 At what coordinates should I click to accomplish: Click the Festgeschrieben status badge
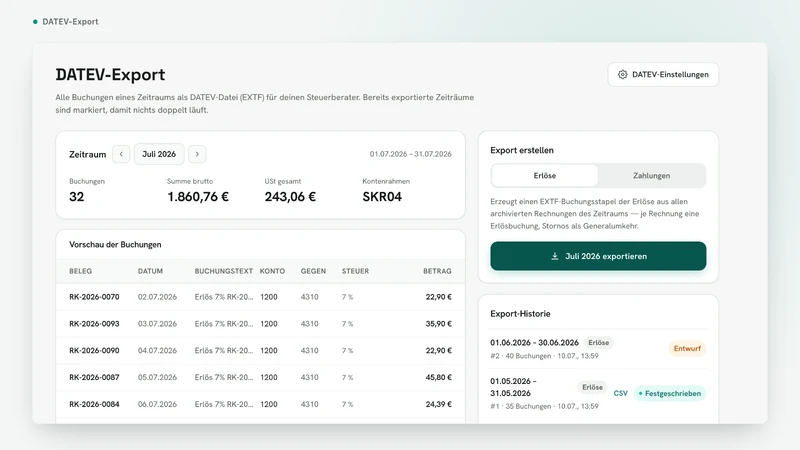pos(670,393)
